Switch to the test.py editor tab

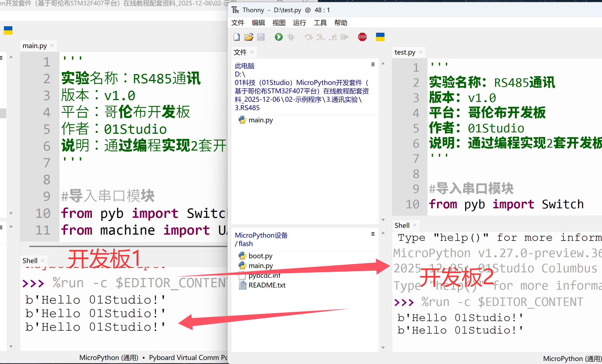[x=405, y=52]
